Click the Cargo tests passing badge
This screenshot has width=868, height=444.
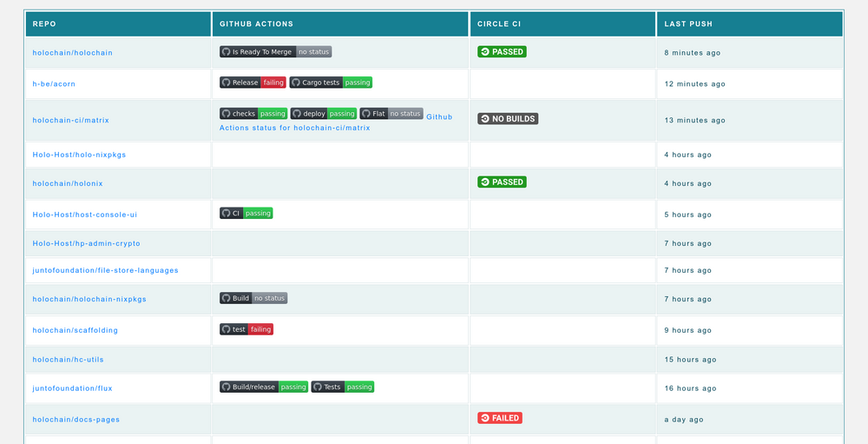pos(331,83)
